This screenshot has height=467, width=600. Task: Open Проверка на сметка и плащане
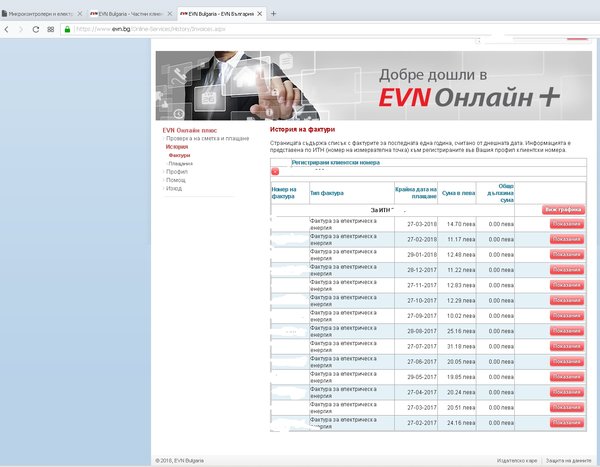point(207,139)
